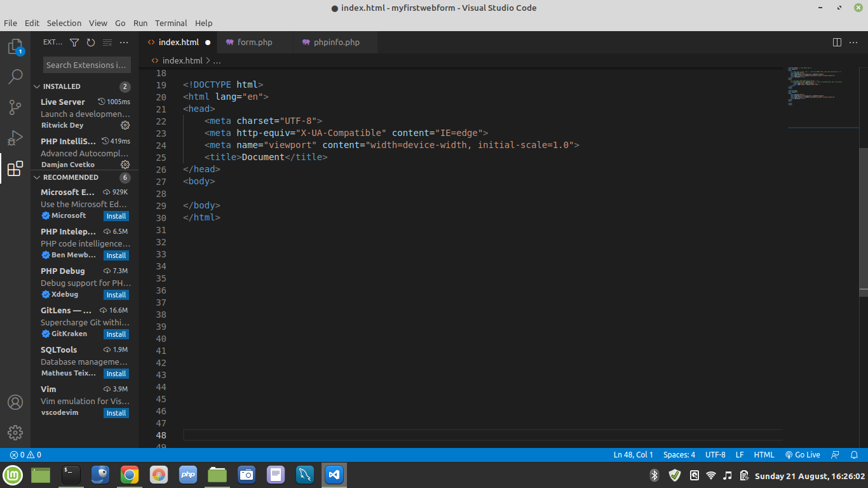This screenshot has height=488, width=868.
Task: Open the Search view icon
Action: (15, 77)
